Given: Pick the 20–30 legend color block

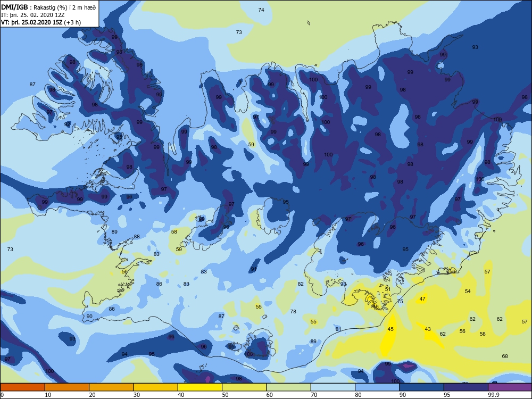Looking at the screenshot, I should click(111, 387).
